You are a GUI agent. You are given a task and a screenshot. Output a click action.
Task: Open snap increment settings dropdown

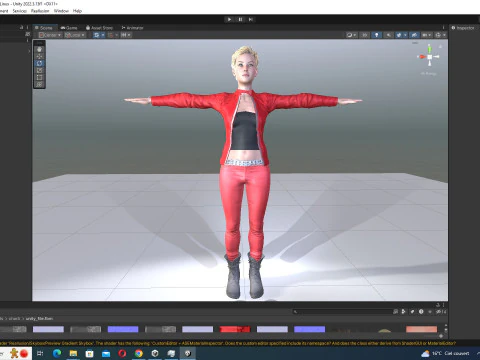coord(126,35)
